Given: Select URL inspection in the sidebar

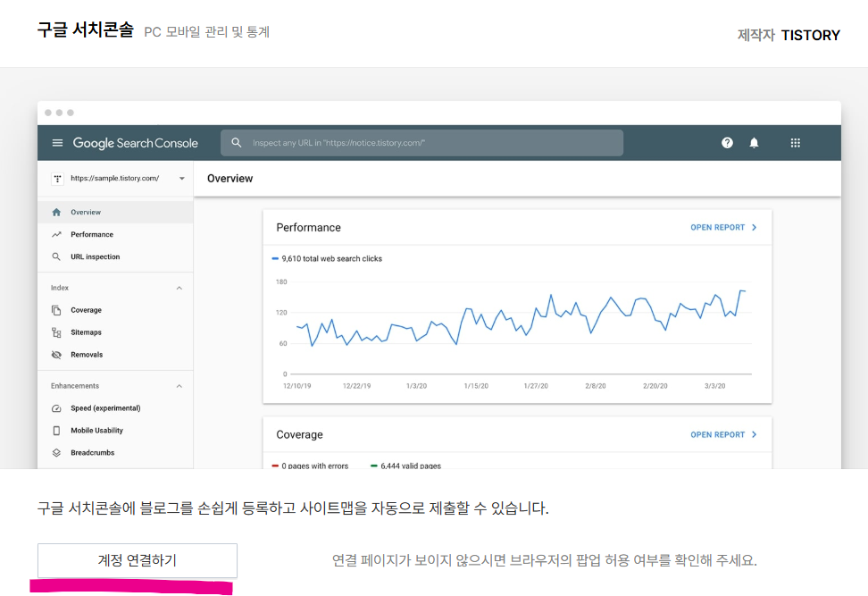Looking at the screenshot, I should click(115, 256).
